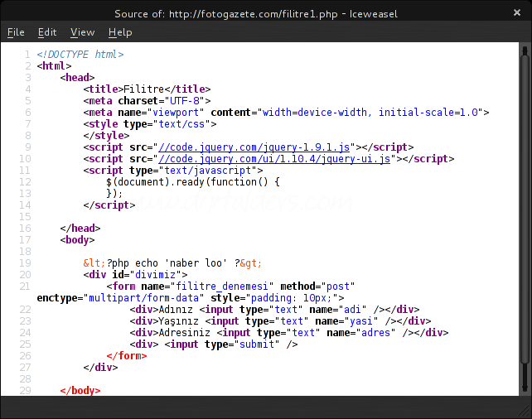This screenshot has height=419, width=532.
Task: Click the $(document).ready function line
Action: click(x=193, y=182)
